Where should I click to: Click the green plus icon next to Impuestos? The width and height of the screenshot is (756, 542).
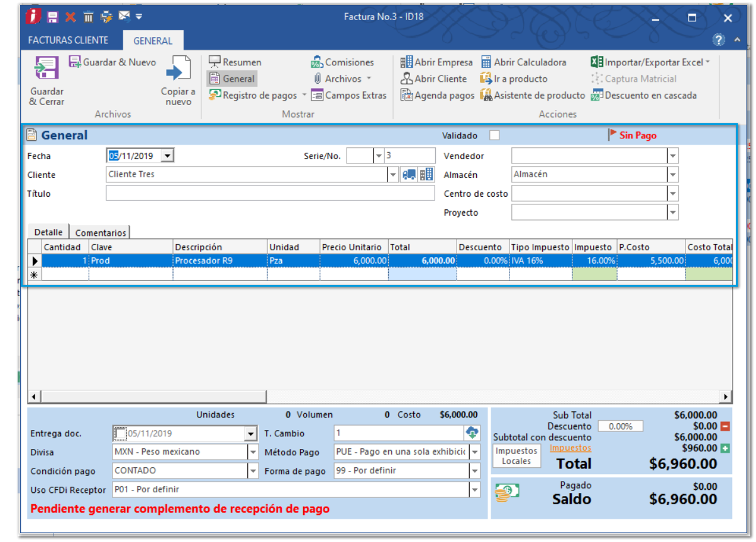pyautogui.click(x=725, y=448)
